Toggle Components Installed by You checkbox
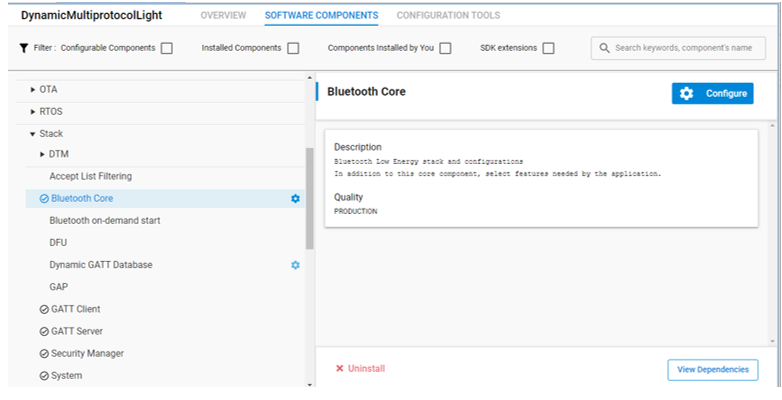 tap(445, 48)
